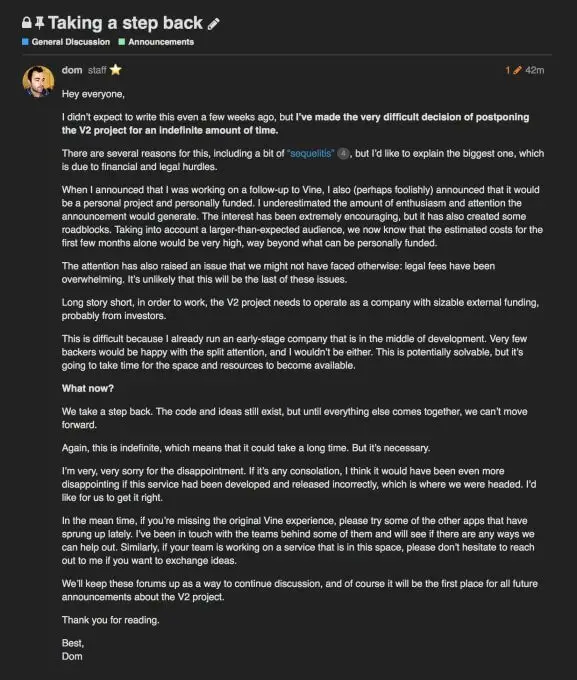Click the blue General Discussion category square
Viewport: 577px width, 680px height.
[25, 42]
